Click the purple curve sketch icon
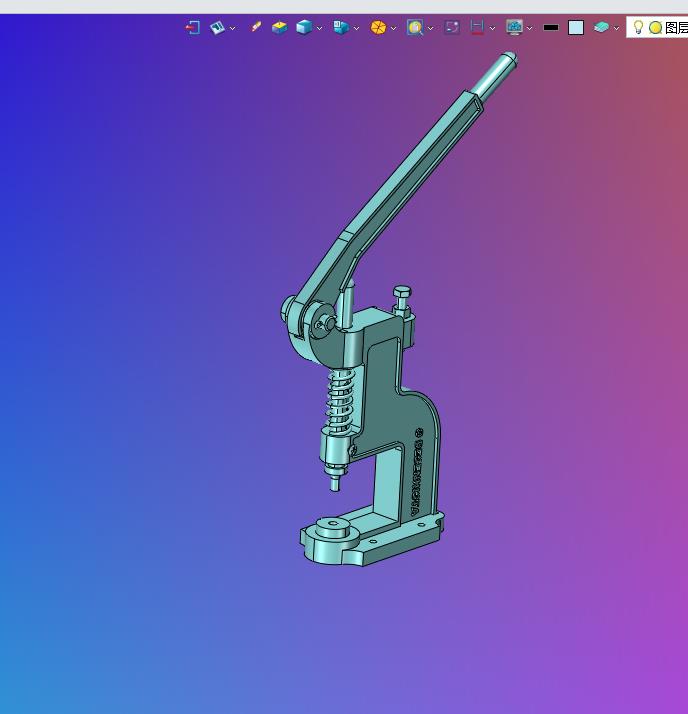This screenshot has width=688, height=714. (452, 27)
